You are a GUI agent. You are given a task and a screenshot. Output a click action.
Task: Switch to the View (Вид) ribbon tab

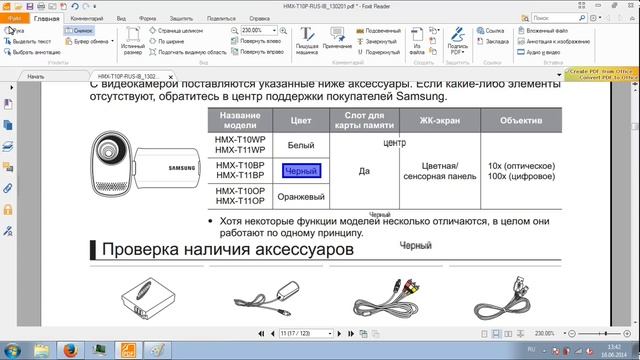tap(121, 18)
